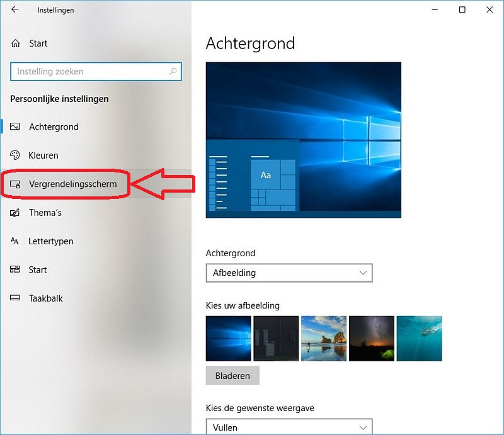Open the Achtergrond settings page
The height and width of the screenshot is (435, 504).
tap(96, 127)
